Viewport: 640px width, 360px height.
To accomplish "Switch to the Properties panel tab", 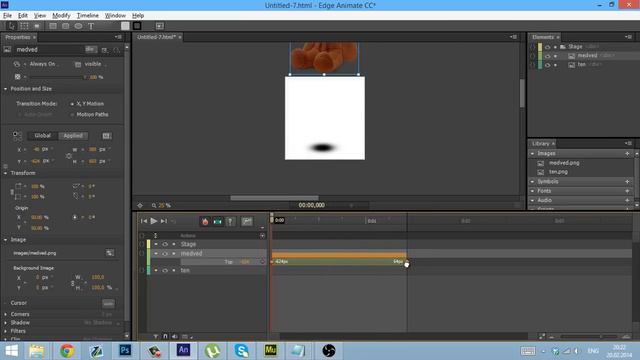I will 18,37.
